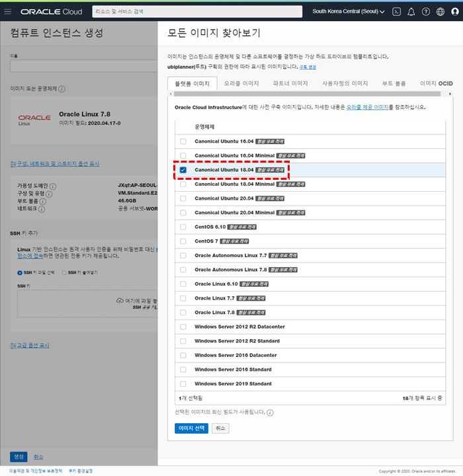The image size is (463, 476).
Task: Click info icon beside 구성 및 유형
Action: coord(49,194)
